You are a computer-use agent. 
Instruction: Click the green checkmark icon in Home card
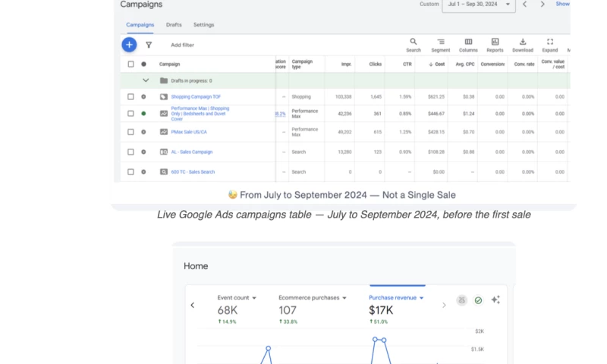(479, 300)
